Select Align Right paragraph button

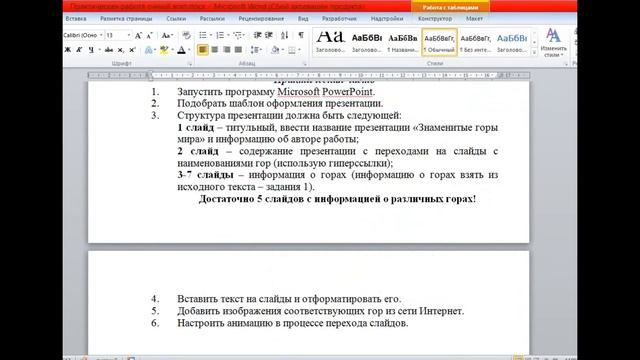click(227, 50)
